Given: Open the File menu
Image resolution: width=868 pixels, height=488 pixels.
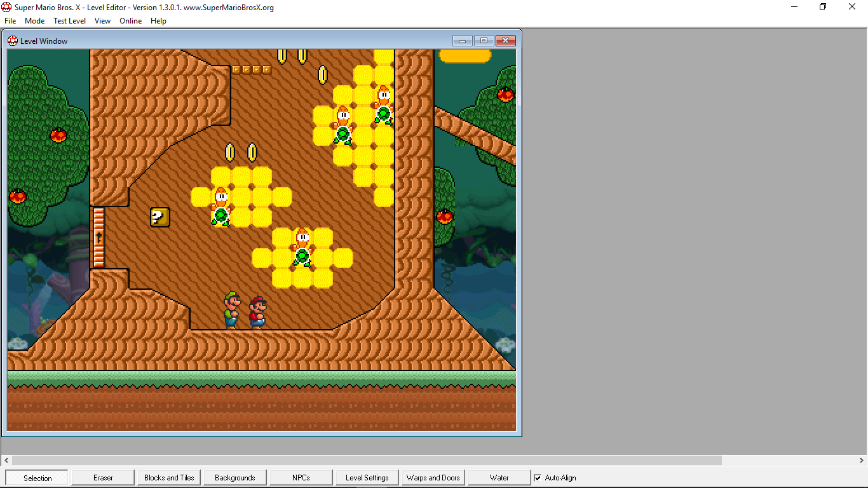Looking at the screenshot, I should tap(10, 21).
